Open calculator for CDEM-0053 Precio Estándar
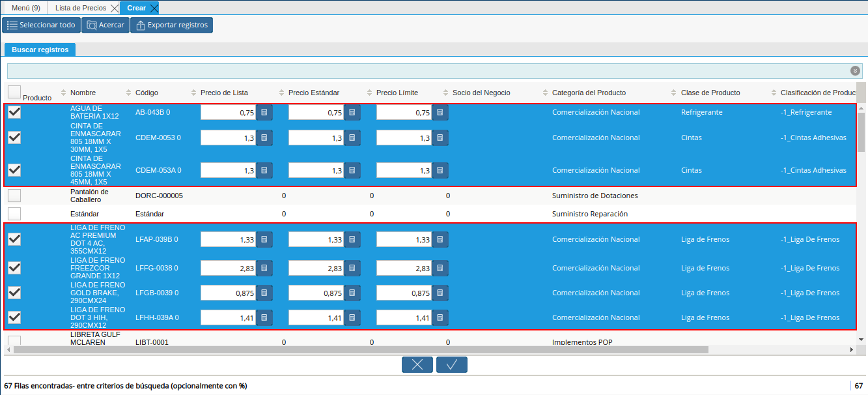Image resolution: width=868 pixels, height=395 pixels. click(x=352, y=138)
